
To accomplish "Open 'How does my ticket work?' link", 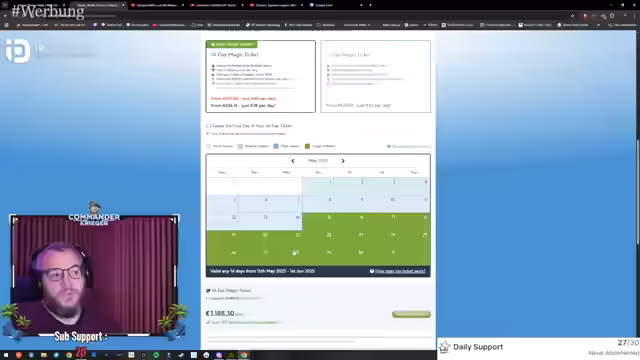I will click(400, 271).
